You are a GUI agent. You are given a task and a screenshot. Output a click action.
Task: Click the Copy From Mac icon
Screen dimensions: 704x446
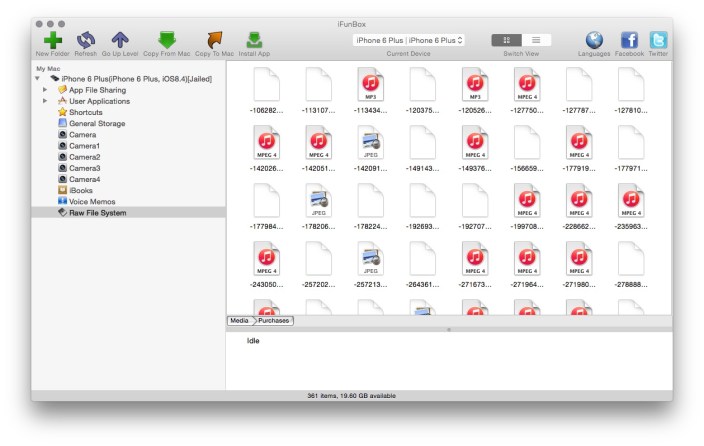point(167,39)
